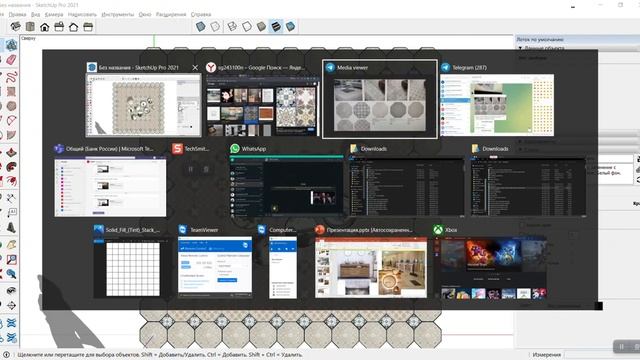
Task: Switch to Yandex Google Поиск browser thumbnail
Action: pos(262,105)
